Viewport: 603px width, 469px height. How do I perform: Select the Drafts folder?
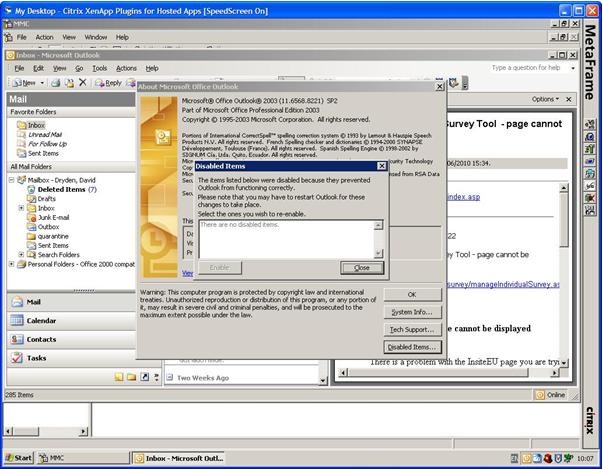41,198
